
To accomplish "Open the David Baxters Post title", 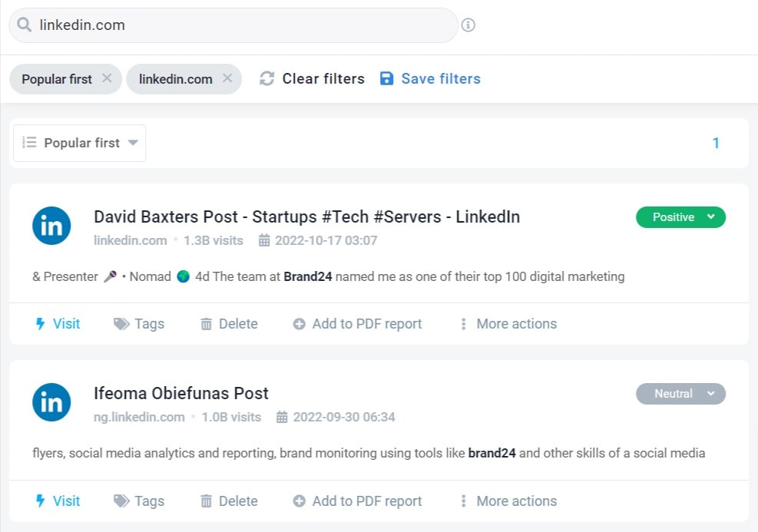I will coord(306,217).
